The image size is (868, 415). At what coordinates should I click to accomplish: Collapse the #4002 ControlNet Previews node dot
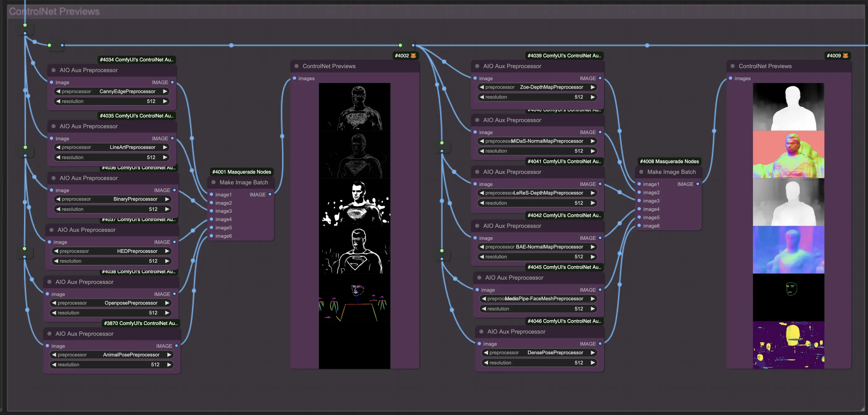pos(297,66)
